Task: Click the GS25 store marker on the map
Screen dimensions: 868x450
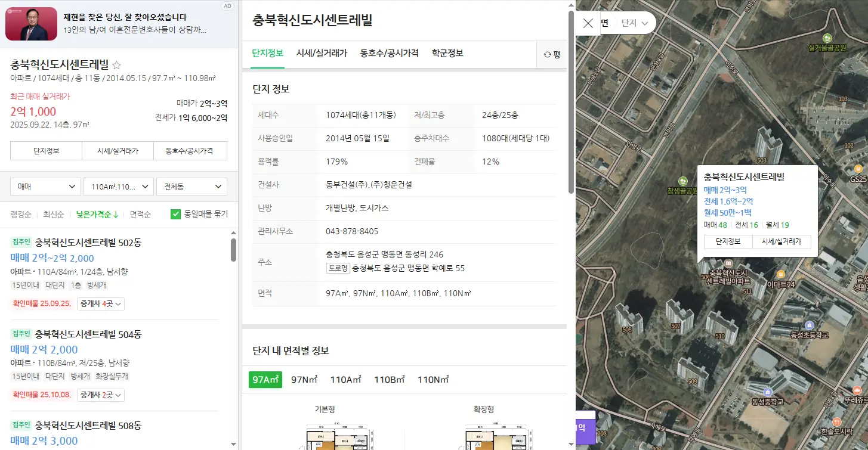Action: point(857,169)
